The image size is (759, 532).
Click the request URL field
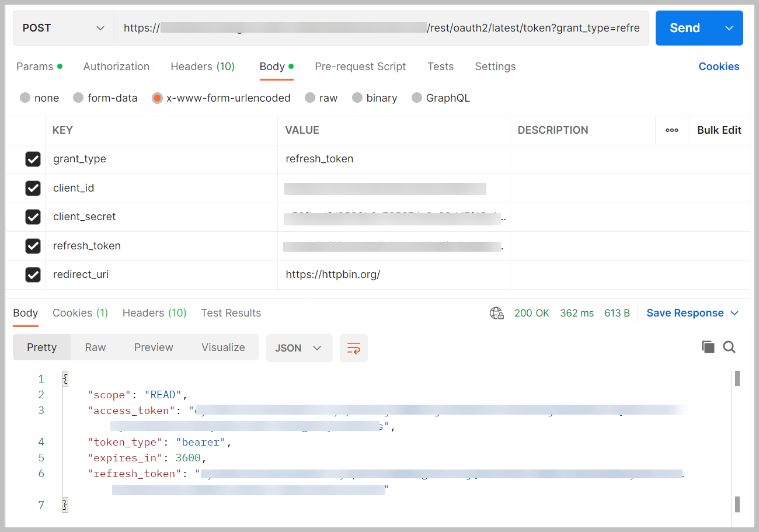[x=381, y=28]
